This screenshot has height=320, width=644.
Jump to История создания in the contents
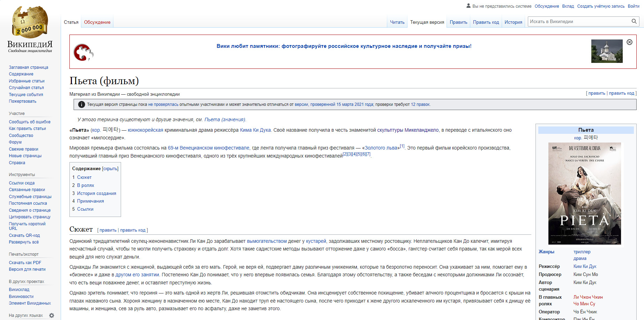tap(96, 193)
